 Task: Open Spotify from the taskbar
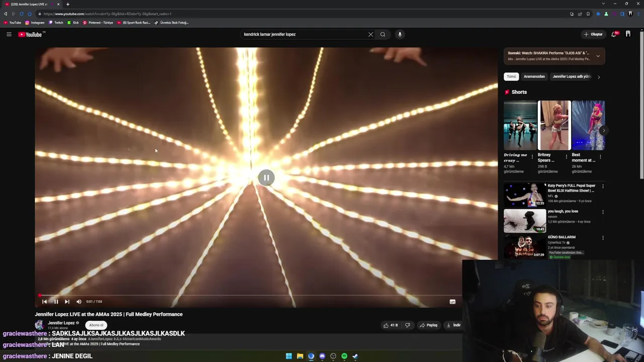click(344, 356)
